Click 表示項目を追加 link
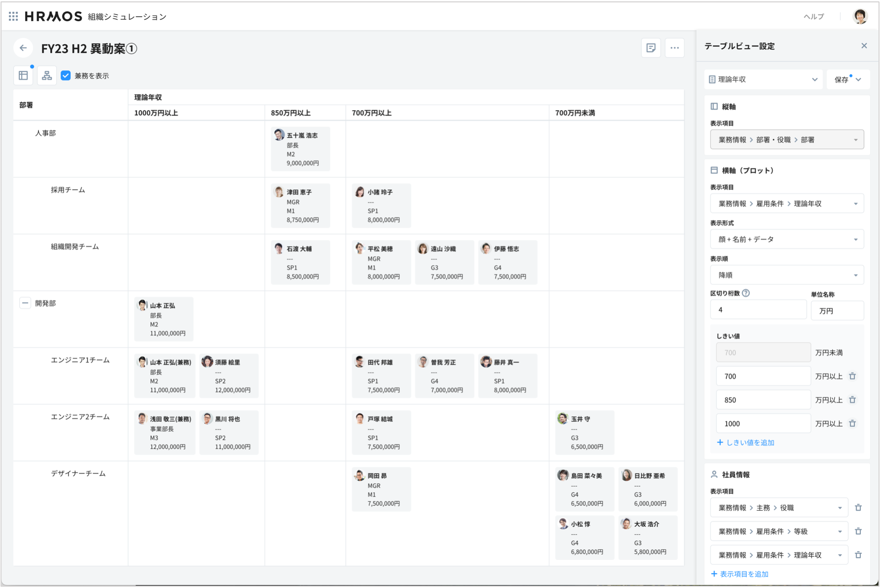The image size is (881, 588). pos(740,574)
